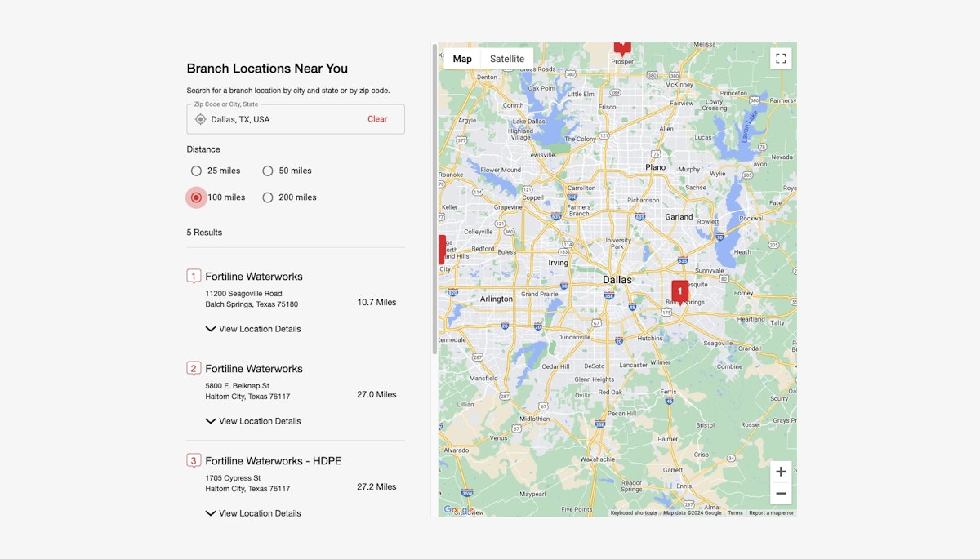Open first Fortiline Waterworks result title
Viewport: 980px width, 559px height.
pos(254,277)
